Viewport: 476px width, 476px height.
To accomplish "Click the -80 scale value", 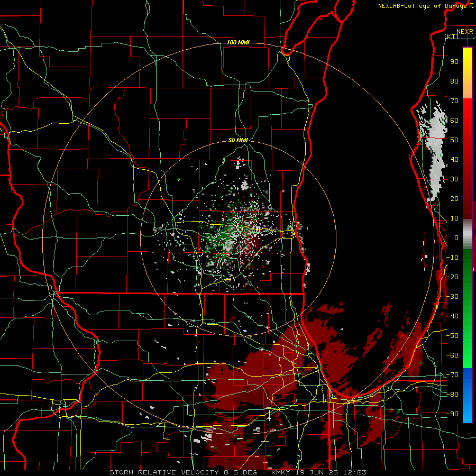I will (452, 395).
